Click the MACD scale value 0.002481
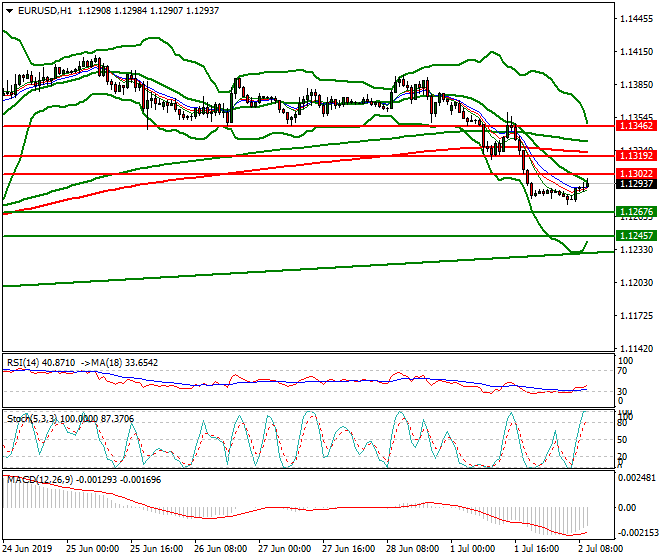 (636, 478)
